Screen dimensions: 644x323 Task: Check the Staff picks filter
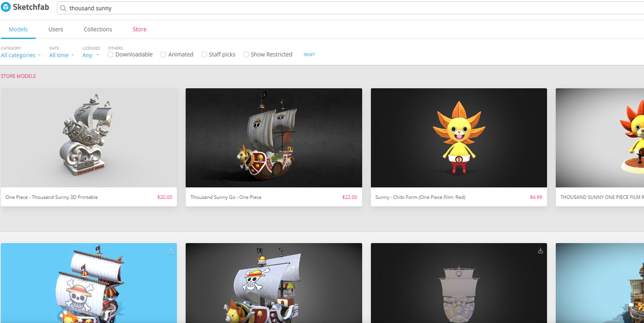click(204, 54)
